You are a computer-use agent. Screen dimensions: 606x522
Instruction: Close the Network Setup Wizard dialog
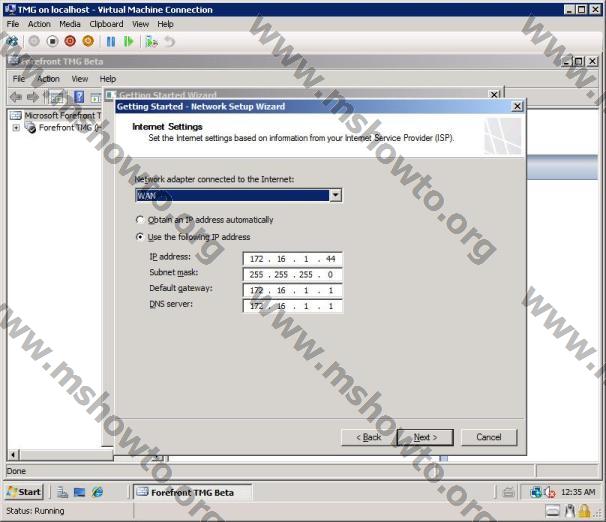click(x=517, y=106)
